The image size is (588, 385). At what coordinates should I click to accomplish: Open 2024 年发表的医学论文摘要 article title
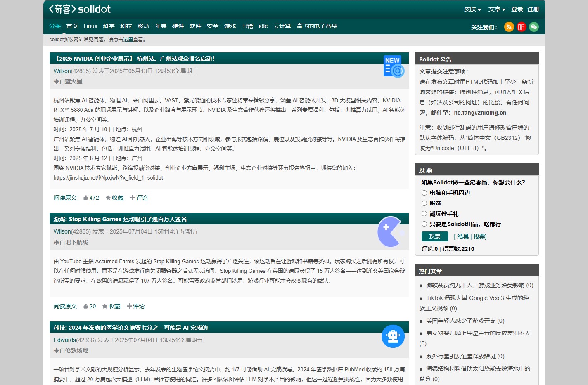(x=130, y=328)
